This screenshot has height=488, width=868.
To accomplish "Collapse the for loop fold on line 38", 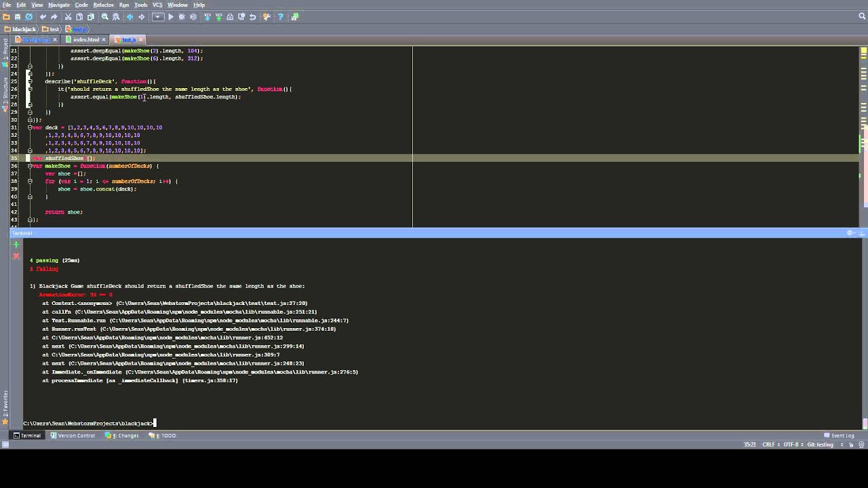I will tap(30, 182).
